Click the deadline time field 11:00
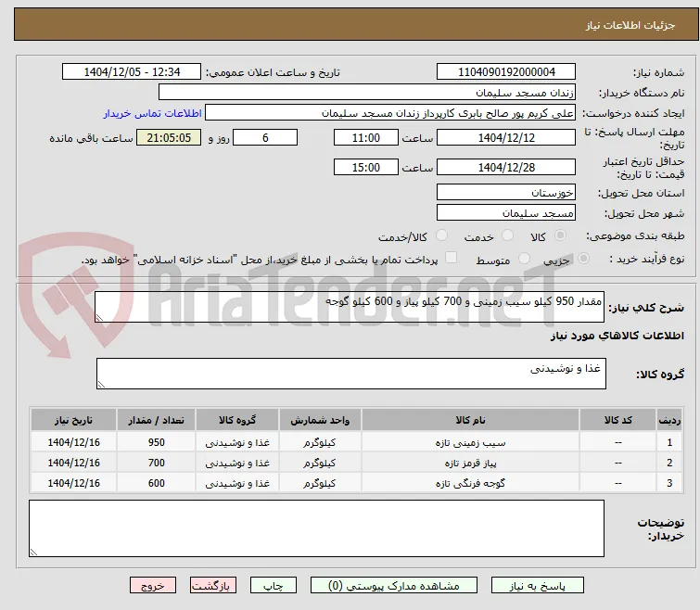This screenshot has width=700, height=610. coord(366,137)
